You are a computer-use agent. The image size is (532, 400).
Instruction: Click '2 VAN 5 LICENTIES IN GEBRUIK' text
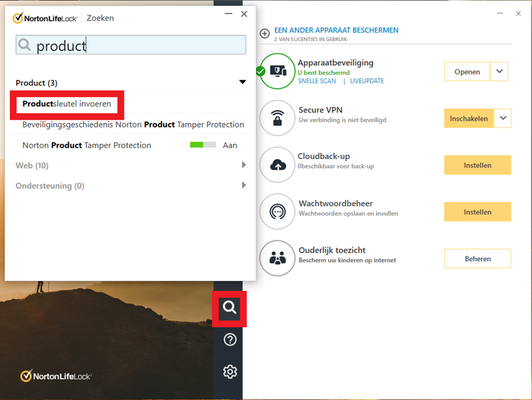[311, 39]
